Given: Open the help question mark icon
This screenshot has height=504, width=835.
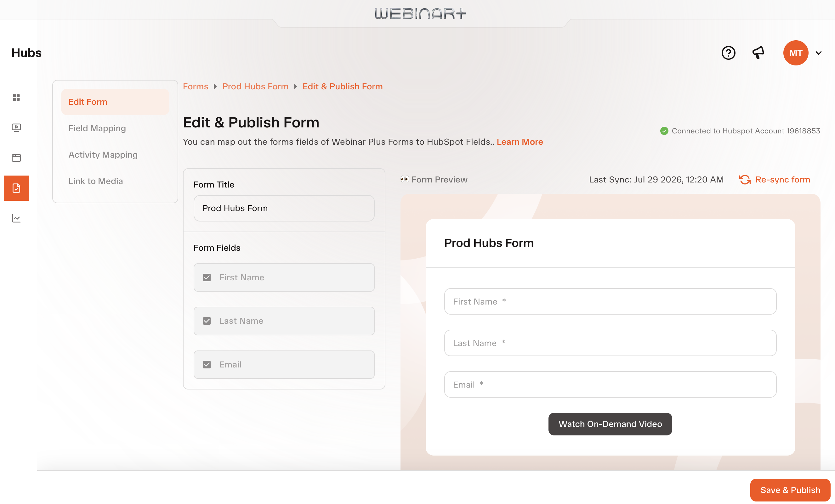Looking at the screenshot, I should 728,53.
